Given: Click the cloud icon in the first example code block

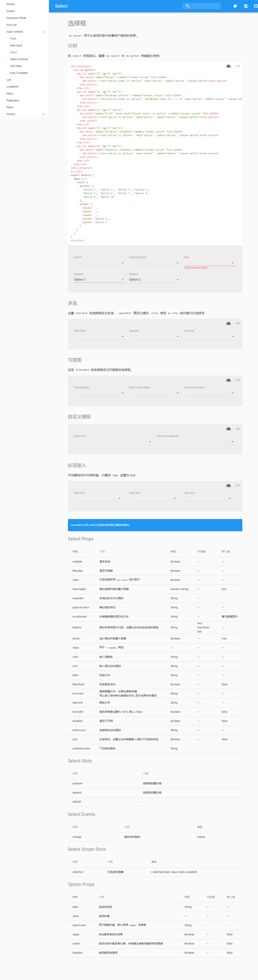Looking at the screenshot, I should 228,66.
